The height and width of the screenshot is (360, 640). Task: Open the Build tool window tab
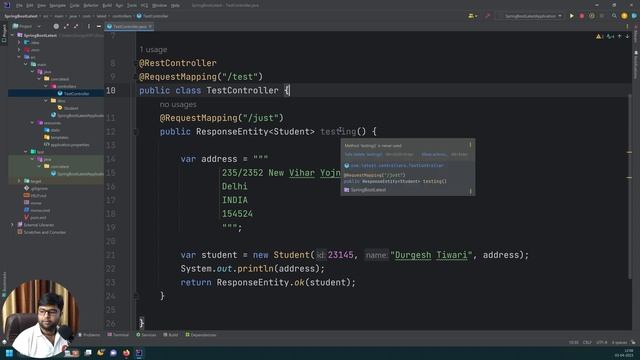[171, 335]
